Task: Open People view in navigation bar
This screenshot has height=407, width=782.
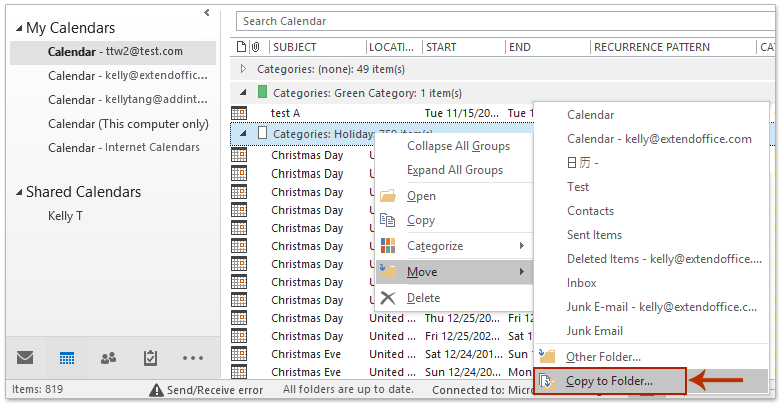Action: click(x=108, y=357)
